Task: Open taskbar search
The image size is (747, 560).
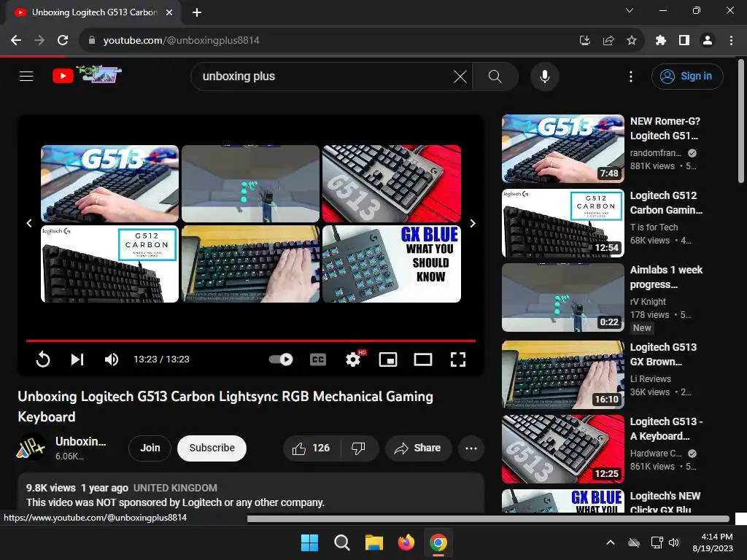Action: [341, 542]
